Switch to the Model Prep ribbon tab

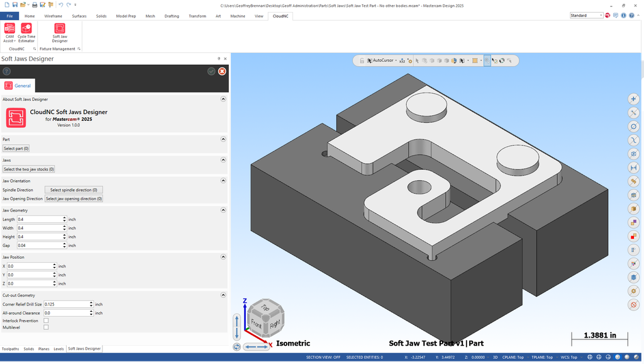126,16
